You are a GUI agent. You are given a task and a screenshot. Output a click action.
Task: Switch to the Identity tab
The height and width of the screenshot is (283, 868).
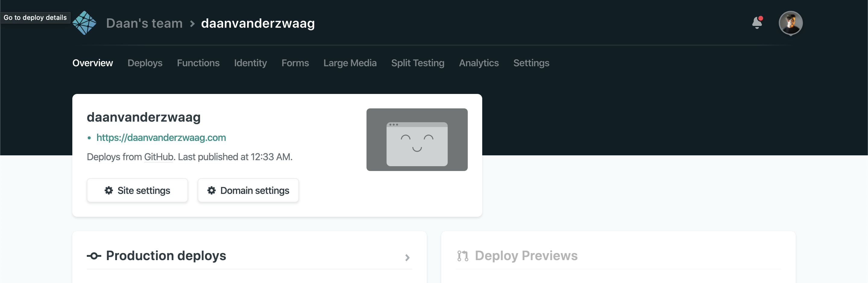point(250,63)
